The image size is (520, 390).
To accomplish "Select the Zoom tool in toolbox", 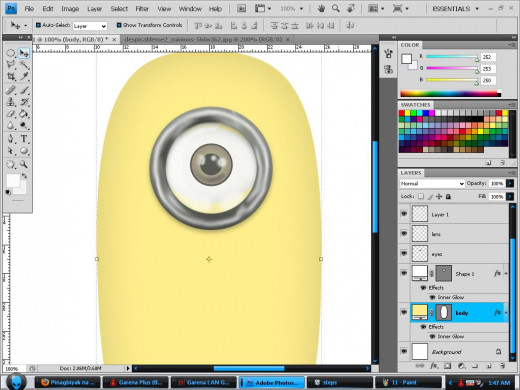I will [x=24, y=164].
